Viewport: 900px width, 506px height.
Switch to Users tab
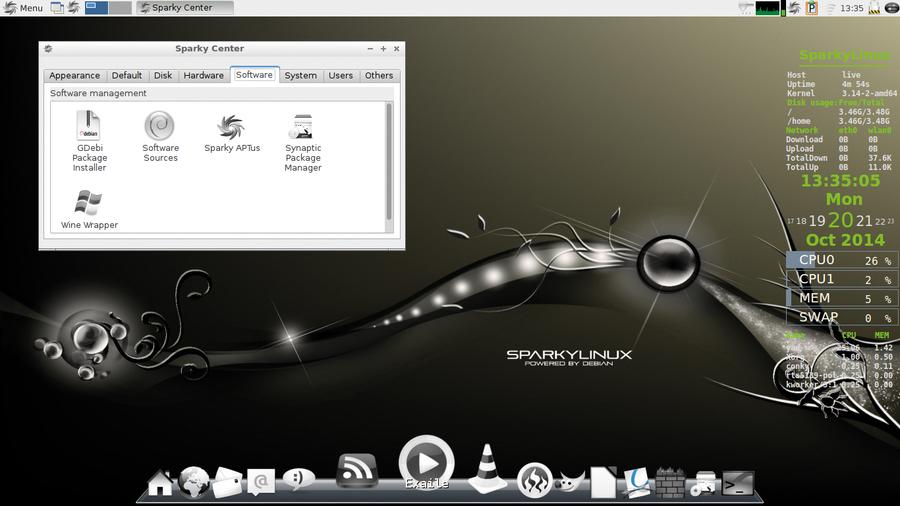coord(341,75)
